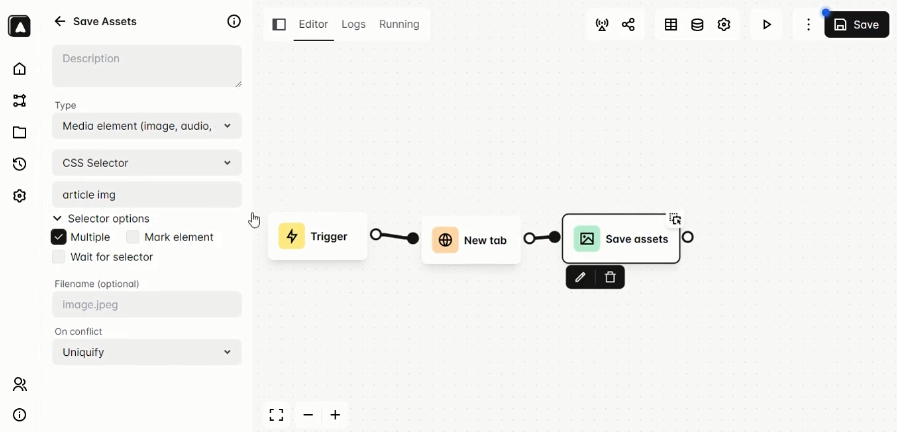
Task: Open the workflow share icon
Action: pyautogui.click(x=628, y=24)
